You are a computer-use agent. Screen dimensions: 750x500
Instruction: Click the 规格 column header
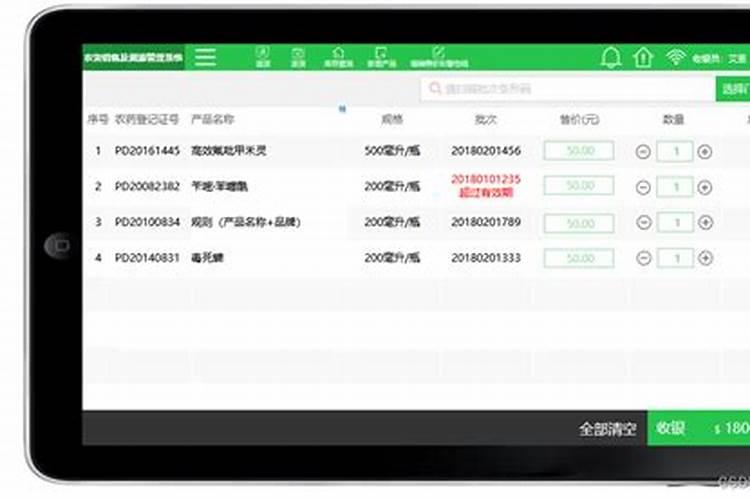point(392,119)
